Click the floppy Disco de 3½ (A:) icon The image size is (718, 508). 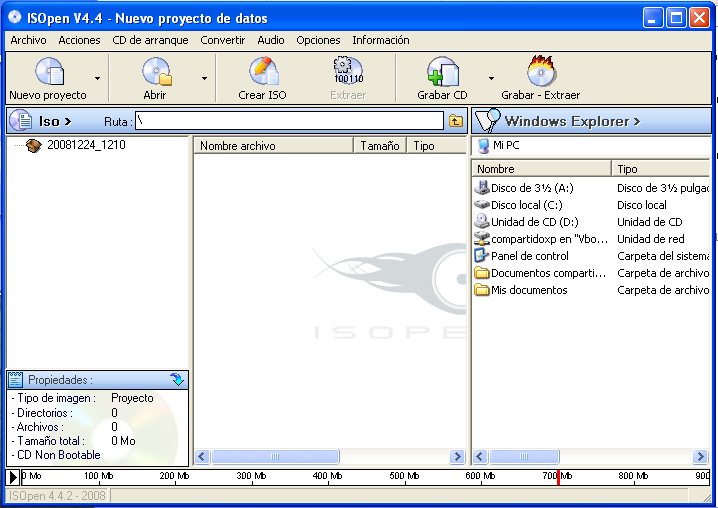tap(482, 187)
